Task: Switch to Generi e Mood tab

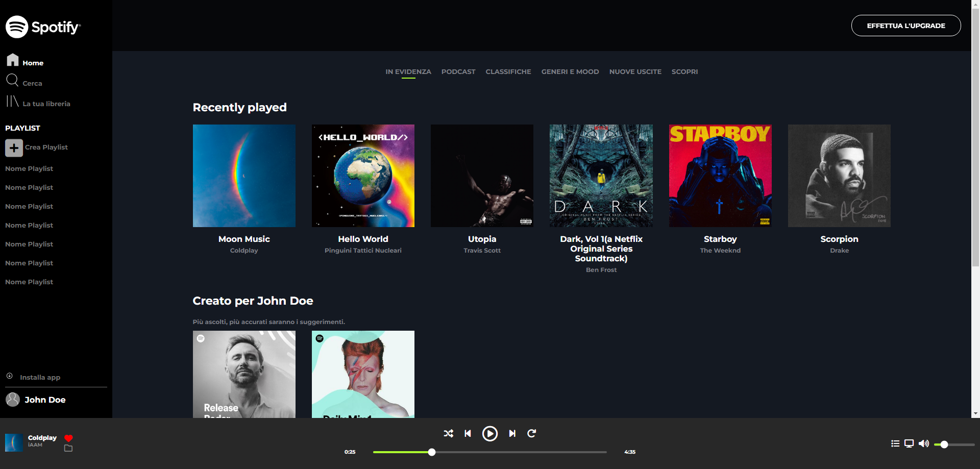Action: coord(570,72)
